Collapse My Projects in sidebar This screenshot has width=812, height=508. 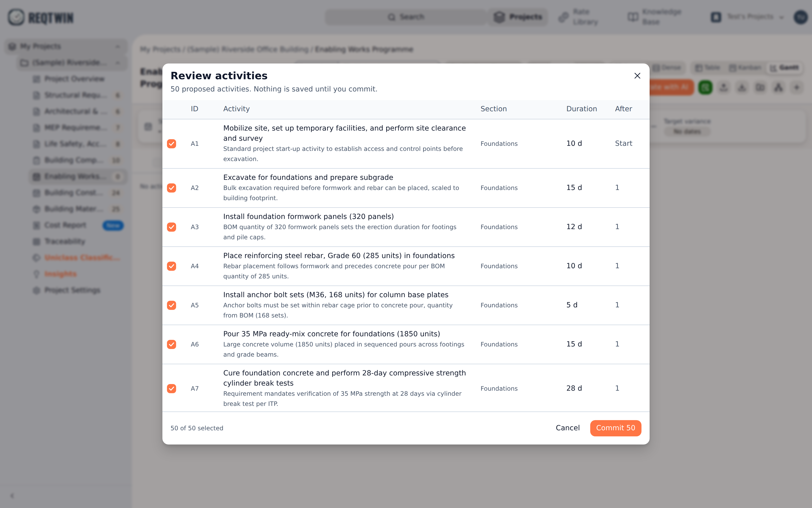pyautogui.click(x=117, y=46)
